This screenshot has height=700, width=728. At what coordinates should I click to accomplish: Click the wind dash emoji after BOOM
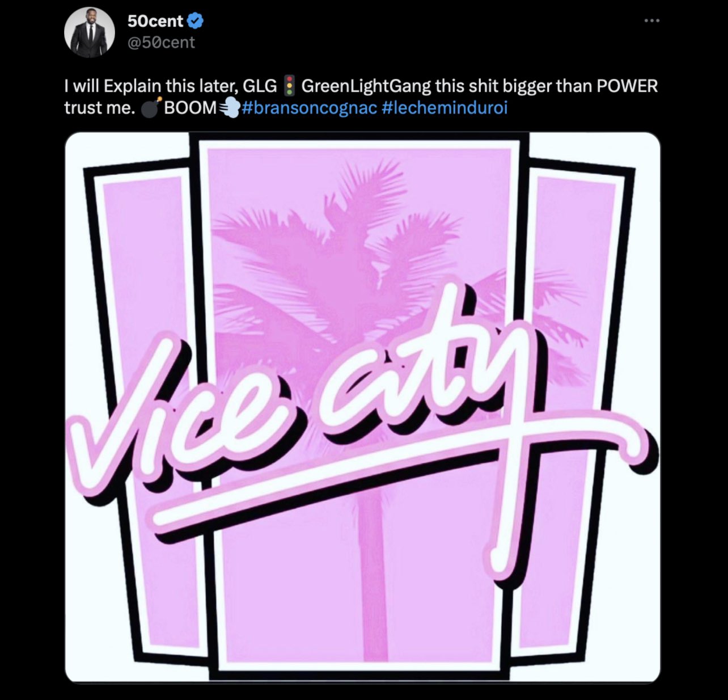230,107
